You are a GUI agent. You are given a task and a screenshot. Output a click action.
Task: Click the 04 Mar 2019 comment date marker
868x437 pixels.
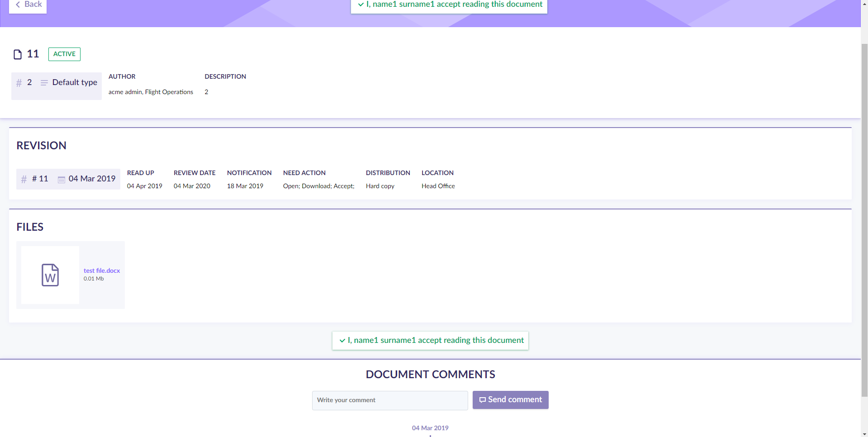430,428
